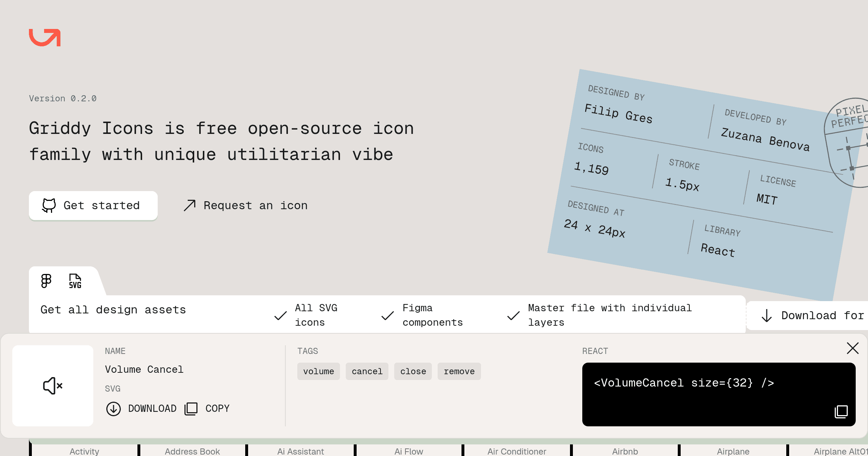
Task: Click the Zuzana Benova developer name
Action: click(x=765, y=139)
